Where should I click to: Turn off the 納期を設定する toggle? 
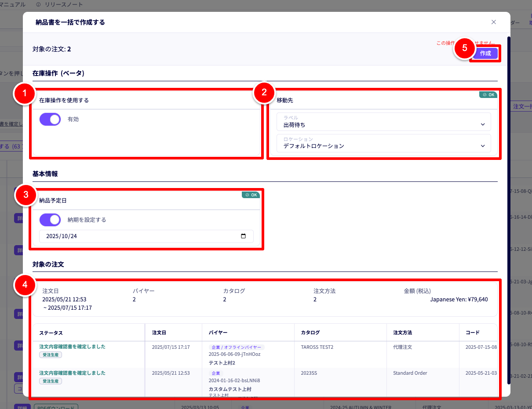[x=50, y=220]
